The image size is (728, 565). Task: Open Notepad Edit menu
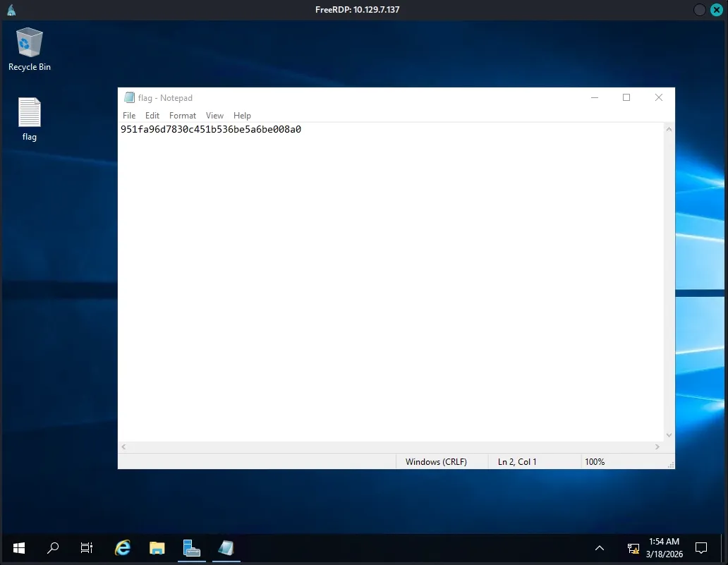coord(152,116)
